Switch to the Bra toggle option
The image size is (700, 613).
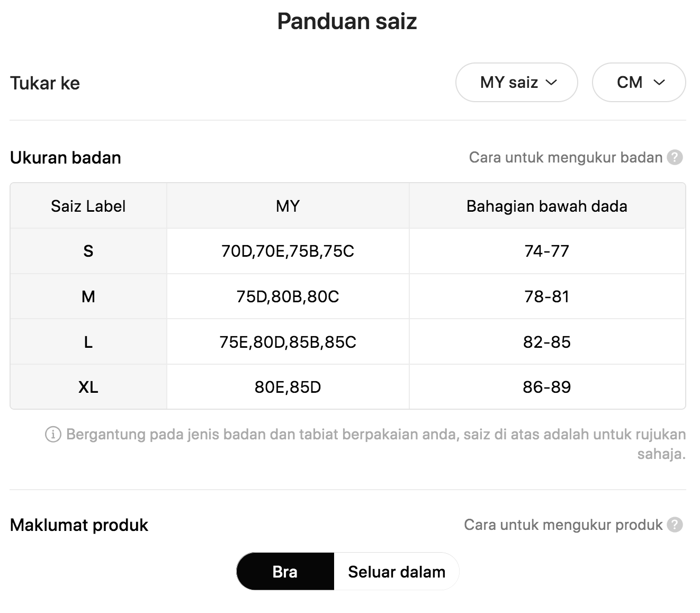pyautogui.click(x=285, y=572)
